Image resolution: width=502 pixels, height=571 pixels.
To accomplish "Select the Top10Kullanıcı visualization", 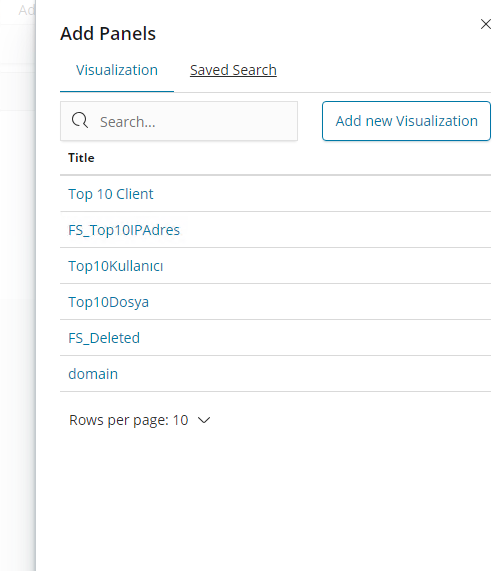I will click(x=116, y=266).
